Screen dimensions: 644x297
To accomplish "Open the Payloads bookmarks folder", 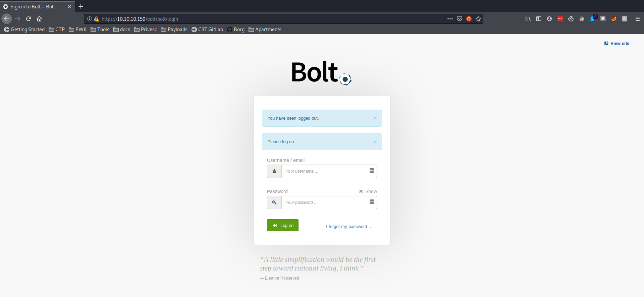I will 174,29.
